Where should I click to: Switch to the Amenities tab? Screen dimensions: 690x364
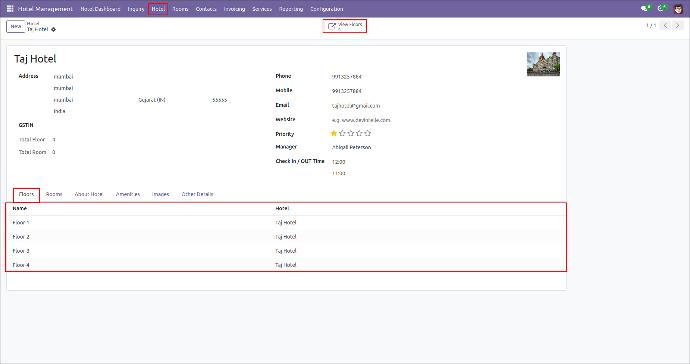pyautogui.click(x=128, y=194)
